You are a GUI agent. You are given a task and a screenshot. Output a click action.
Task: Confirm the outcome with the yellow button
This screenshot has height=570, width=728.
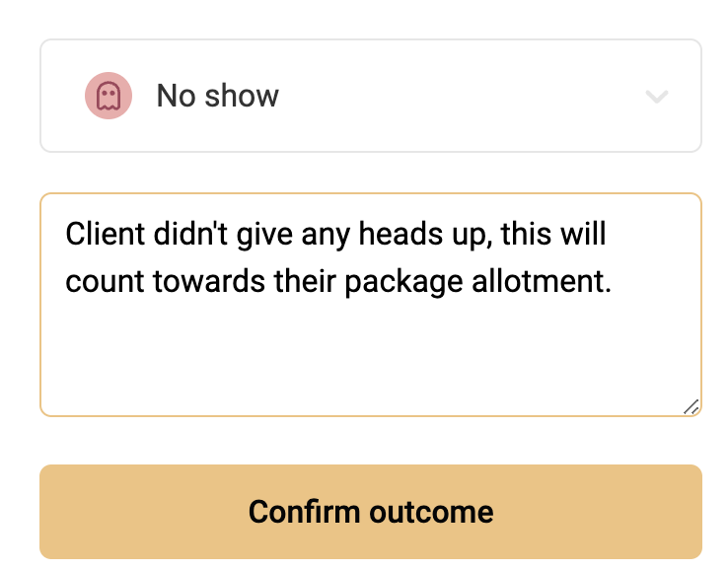pyautogui.click(x=371, y=512)
